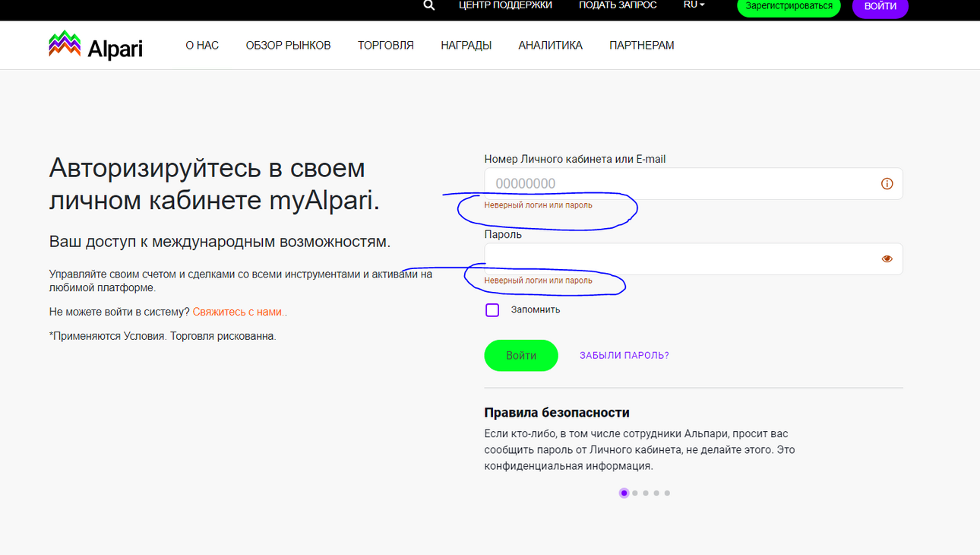Click the green Войти submit button
This screenshot has height=555, width=980.
tap(521, 356)
